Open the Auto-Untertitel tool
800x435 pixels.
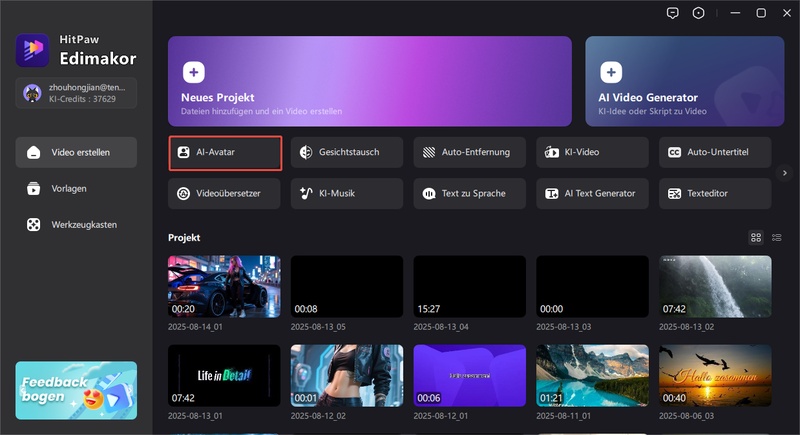pyautogui.click(x=715, y=152)
